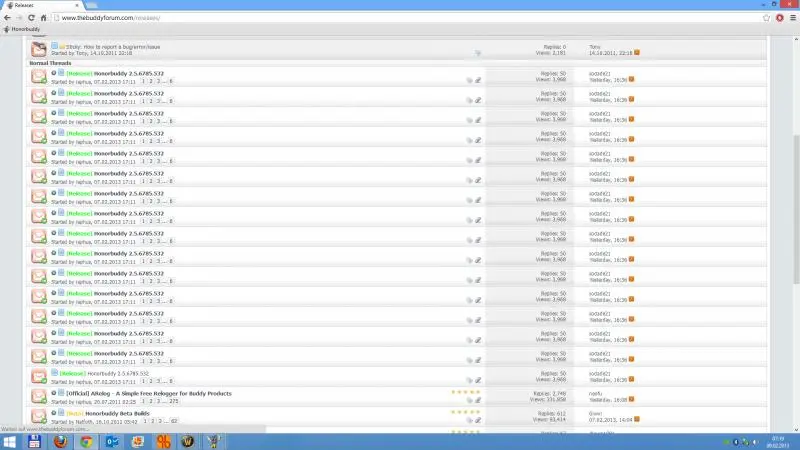The image size is (800, 450).
Task: Go to last post icon in the Beta Builds row
Action: tap(637, 419)
